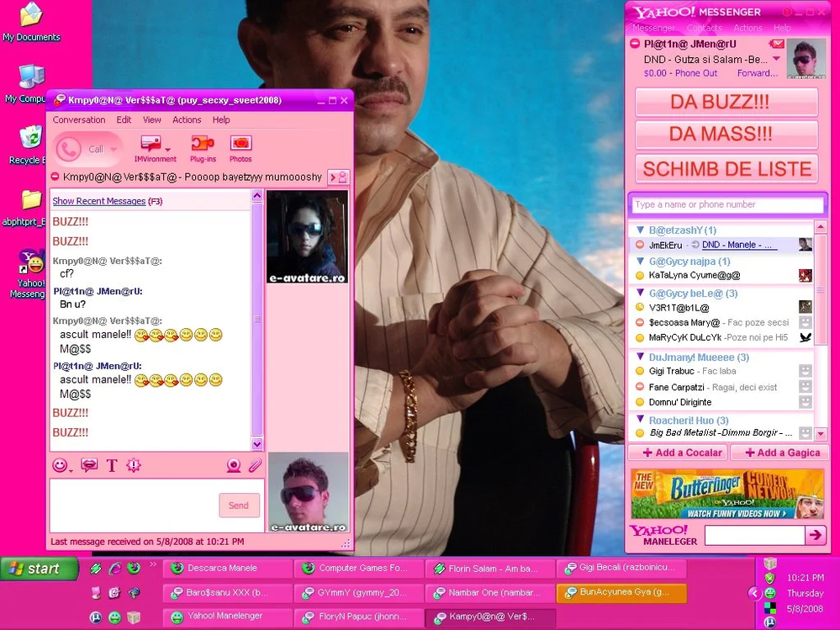Click Show Recent Messages link
840x630 pixels.
click(x=99, y=201)
